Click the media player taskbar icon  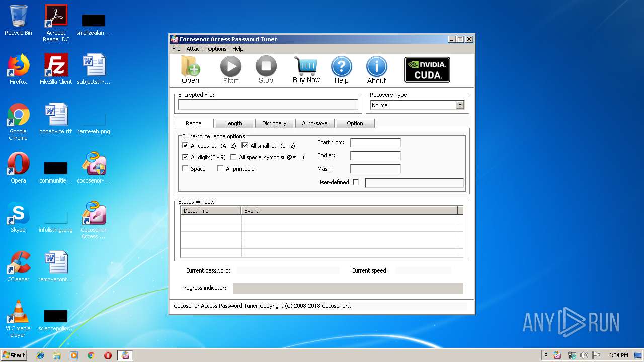click(x=74, y=355)
